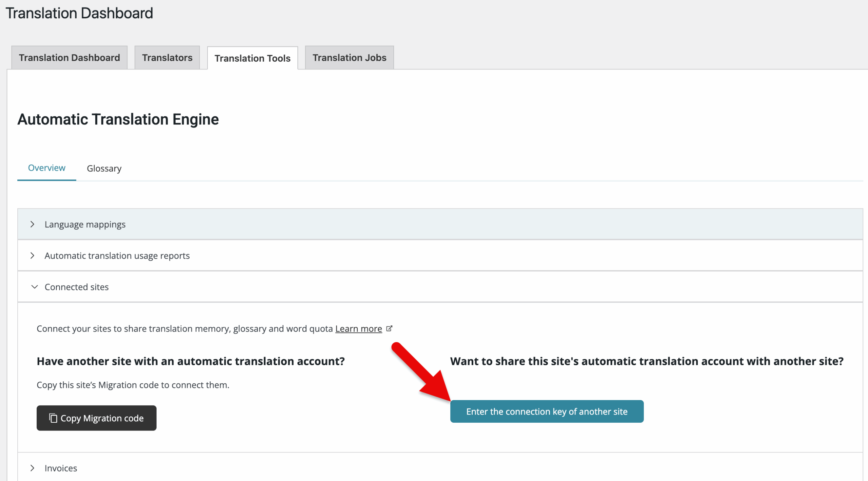Click the Language mappings row label
This screenshot has height=481, width=868.
[x=85, y=224]
